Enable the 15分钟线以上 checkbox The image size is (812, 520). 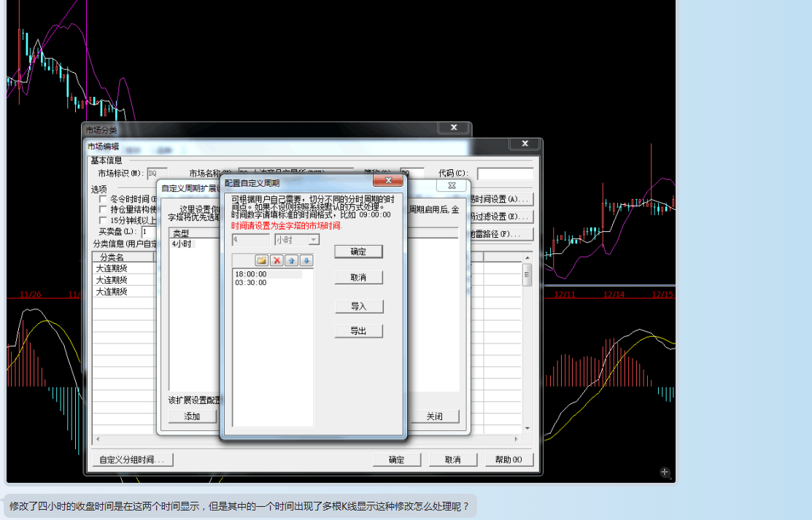[x=103, y=220]
